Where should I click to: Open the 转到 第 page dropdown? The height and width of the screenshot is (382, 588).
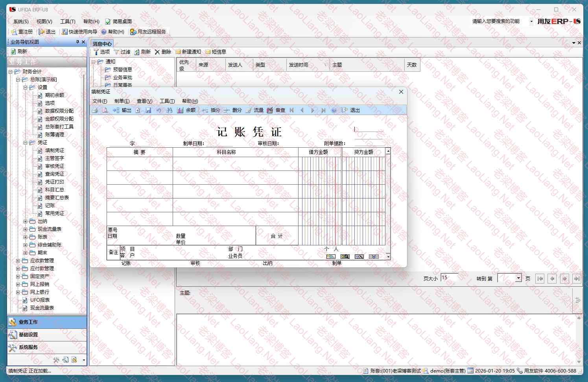point(518,278)
